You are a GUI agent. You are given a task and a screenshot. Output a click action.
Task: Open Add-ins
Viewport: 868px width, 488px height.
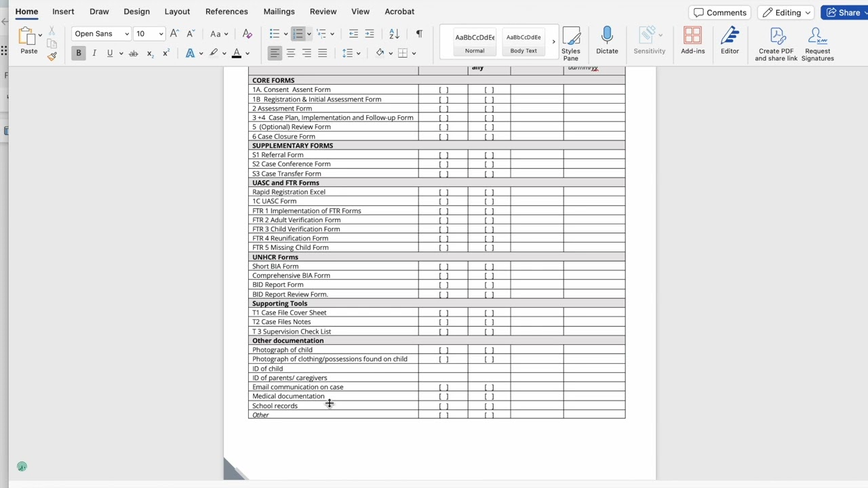692,41
